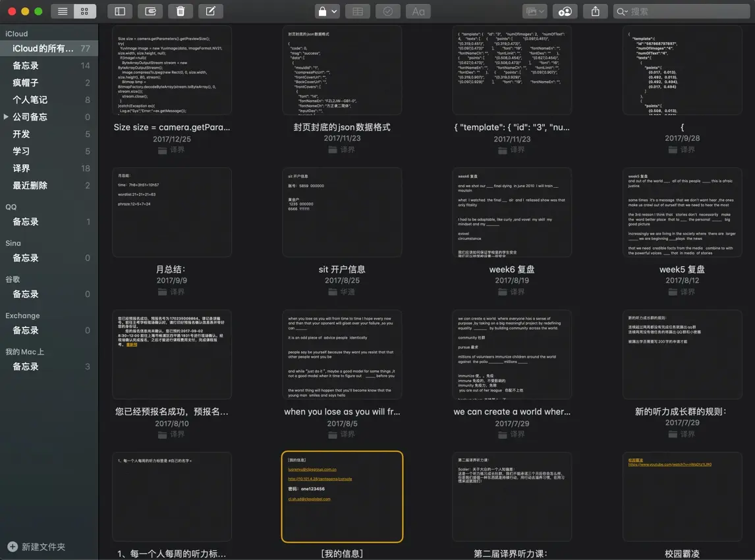Open the 封页封底的json数据格式 note thumbnail
Screen dimensions: 755x560
coord(342,70)
